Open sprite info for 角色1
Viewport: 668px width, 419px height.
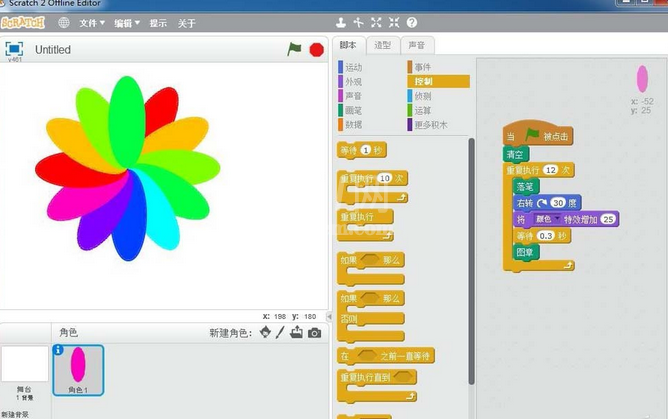[58, 350]
